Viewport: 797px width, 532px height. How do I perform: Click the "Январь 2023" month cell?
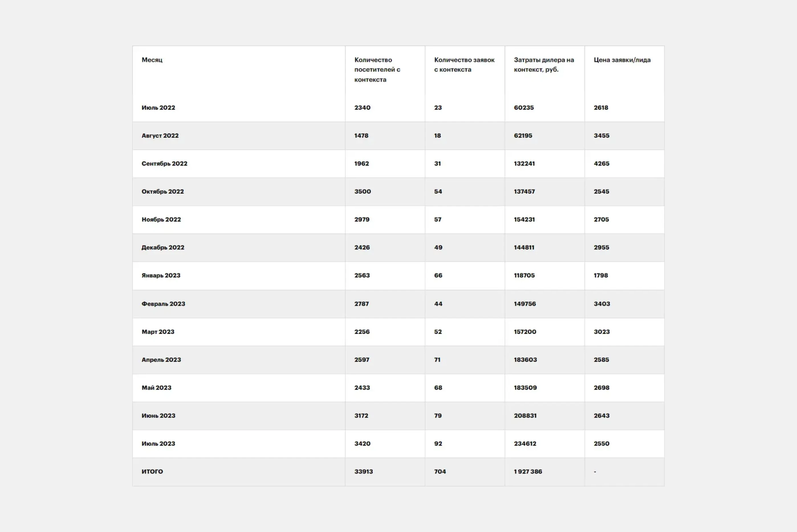point(160,275)
